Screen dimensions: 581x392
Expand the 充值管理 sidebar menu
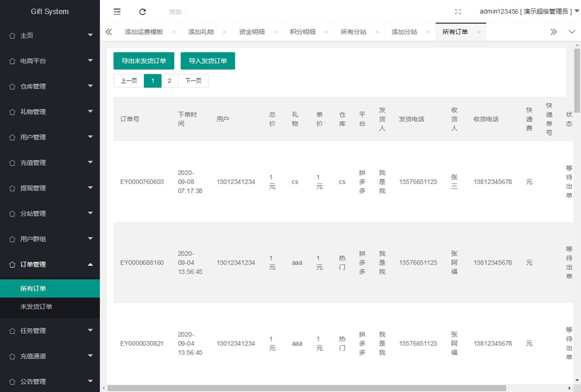[x=50, y=163]
